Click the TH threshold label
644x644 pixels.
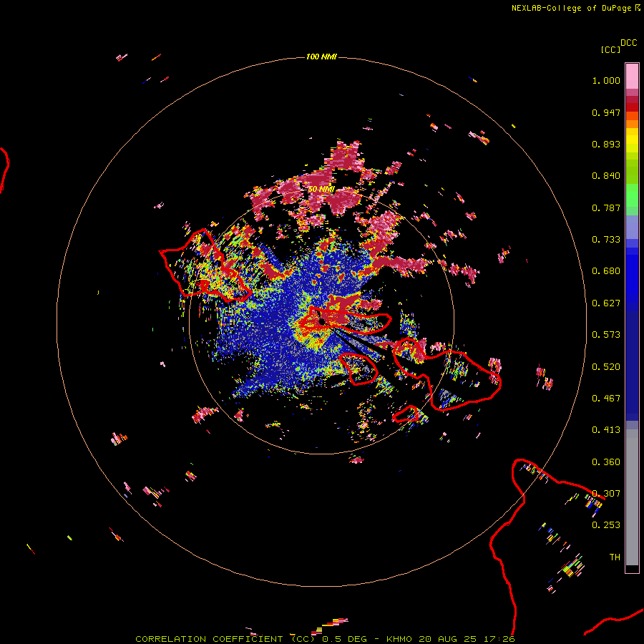(x=615, y=557)
